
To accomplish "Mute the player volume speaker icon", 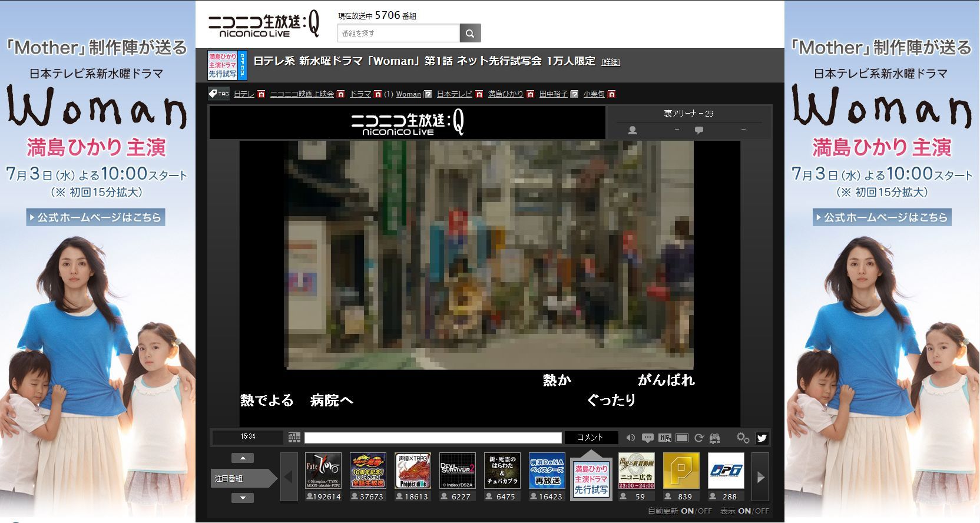I will 630,438.
